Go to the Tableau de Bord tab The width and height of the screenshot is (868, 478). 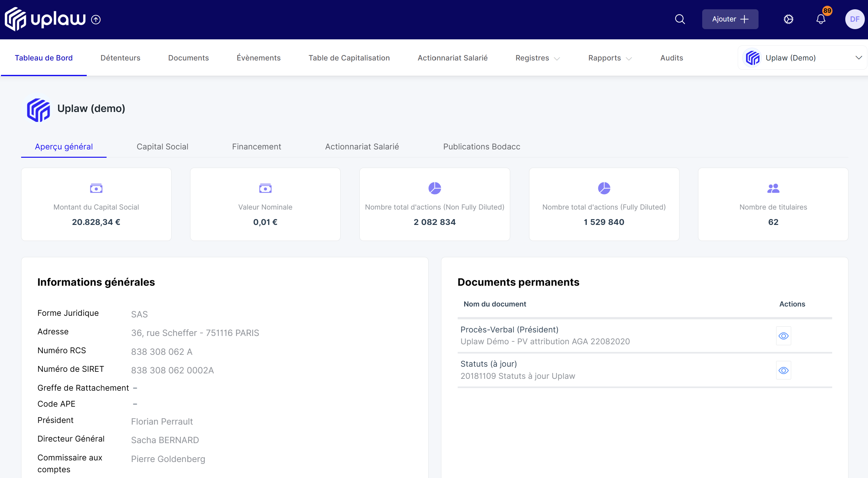(x=44, y=58)
